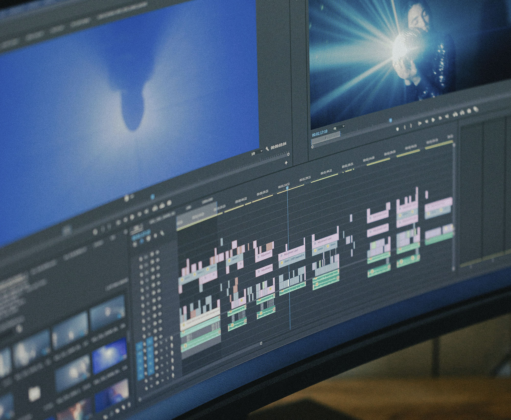Click the Export Frame camera icon
Viewport: 511px width, 420px height.
pos(469,111)
